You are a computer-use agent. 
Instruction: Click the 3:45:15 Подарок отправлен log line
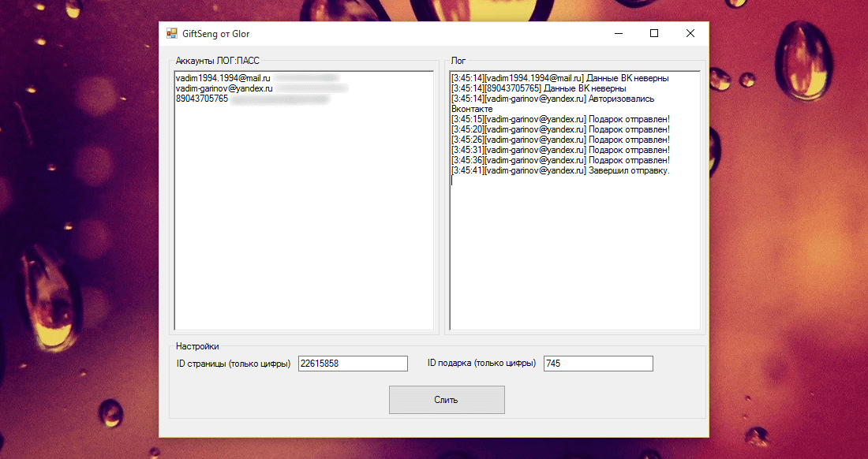[x=560, y=119]
